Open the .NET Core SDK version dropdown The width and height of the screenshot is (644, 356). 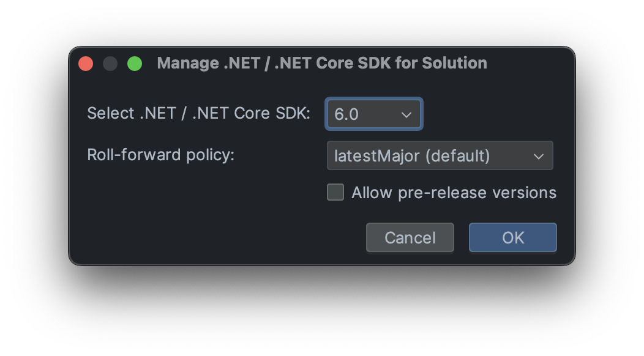pos(373,114)
